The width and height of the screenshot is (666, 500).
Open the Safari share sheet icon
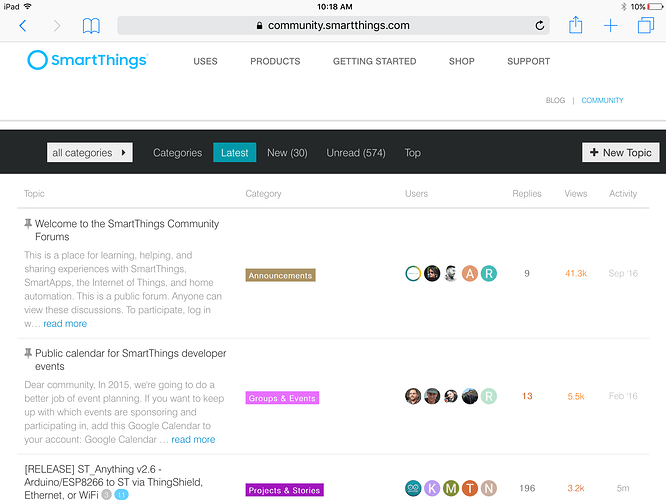click(576, 25)
